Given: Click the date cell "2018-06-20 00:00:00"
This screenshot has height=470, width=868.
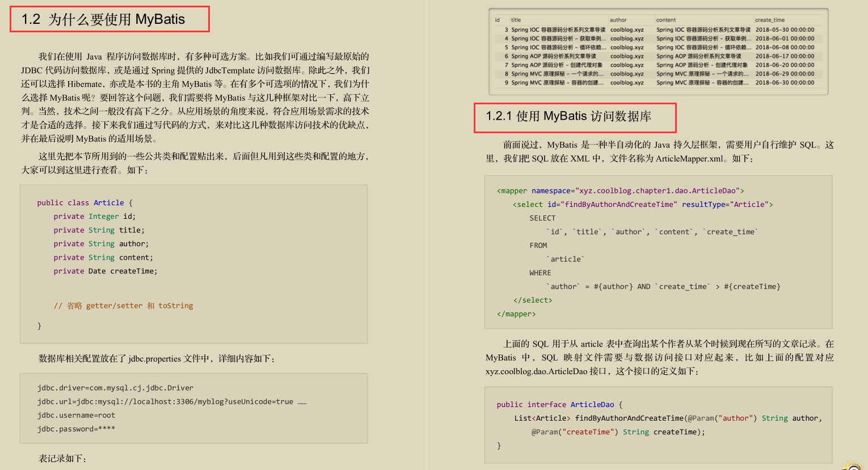Looking at the screenshot, I should coord(785,65).
